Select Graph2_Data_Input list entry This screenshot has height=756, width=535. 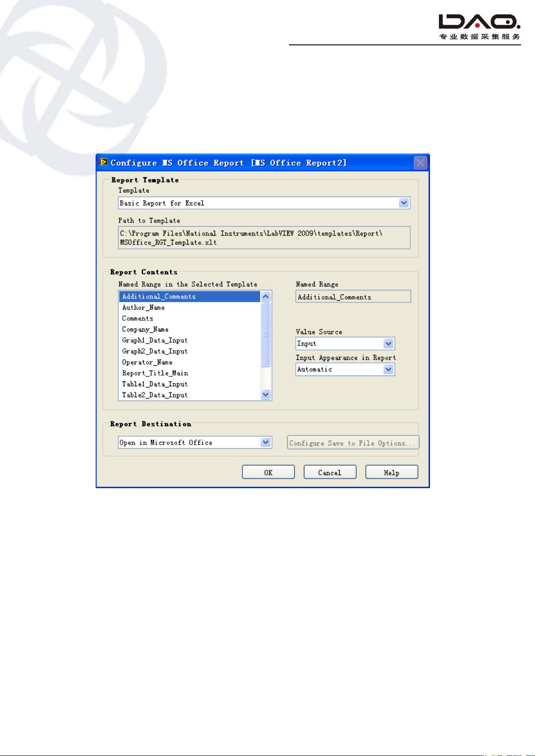click(x=155, y=351)
